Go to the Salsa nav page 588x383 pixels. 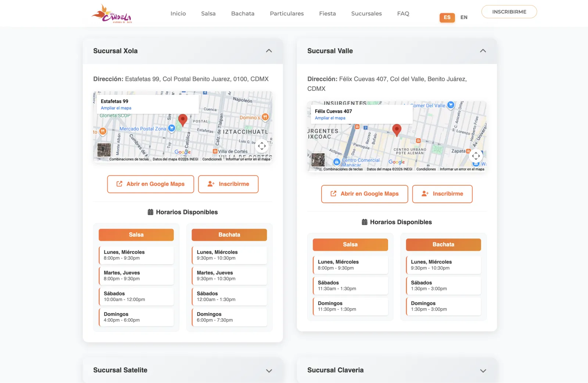tap(208, 14)
